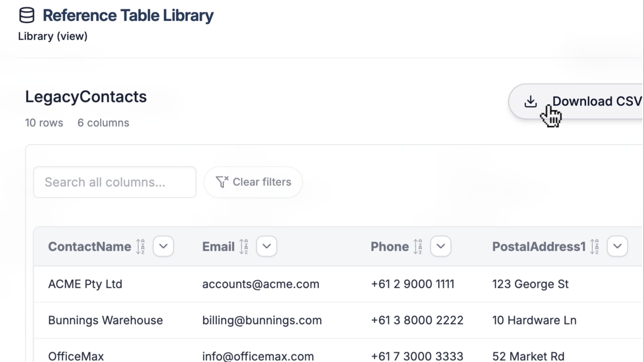Viewport: 644px width, 362px height.
Task: Click the accounts@acme.com email cell
Action: click(x=261, y=284)
